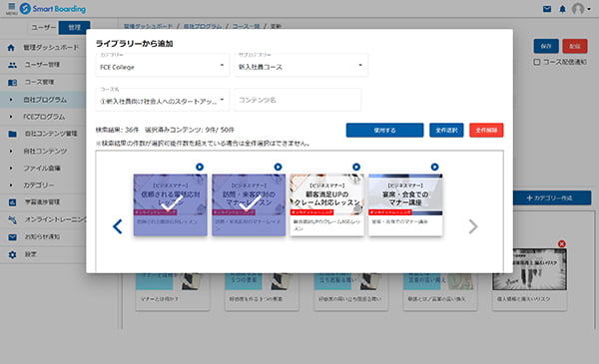Focus the コンテンツ名 input field
Image resolution: width=599 pixels, height=364 pixels.
pos(298,100)
